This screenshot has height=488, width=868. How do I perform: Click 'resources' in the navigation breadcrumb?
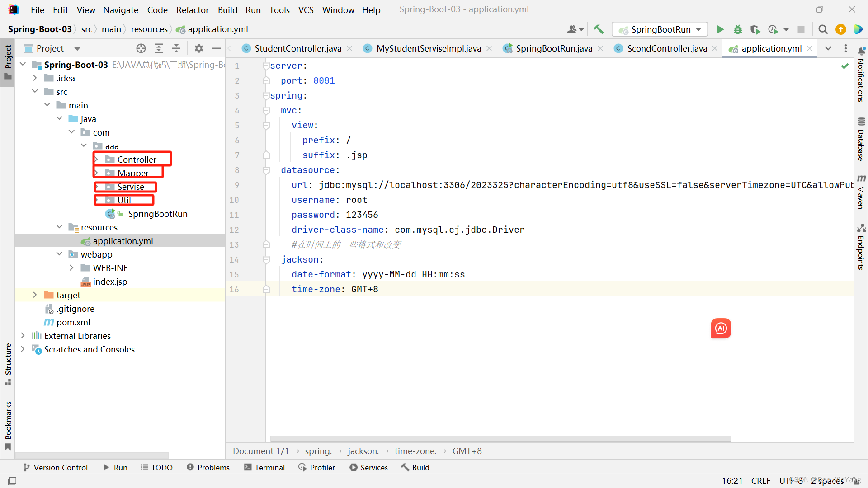pos(149,29)
